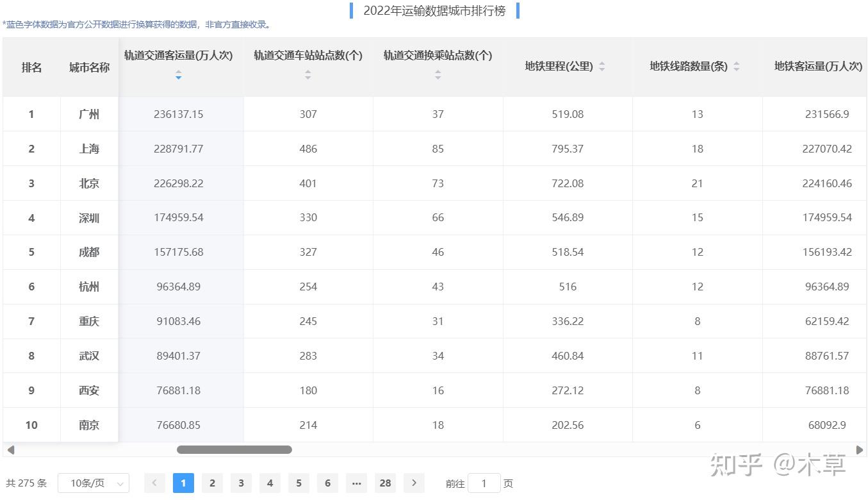Screen dimensions: 868x500
Task: Select the 西安 city name cell
Action: [89, 390]
